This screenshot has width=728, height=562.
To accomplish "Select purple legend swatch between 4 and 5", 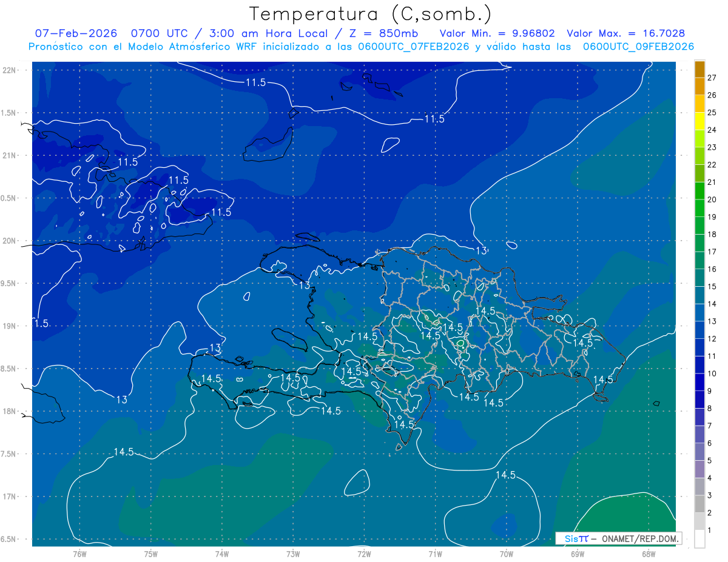I will (699, 469).
